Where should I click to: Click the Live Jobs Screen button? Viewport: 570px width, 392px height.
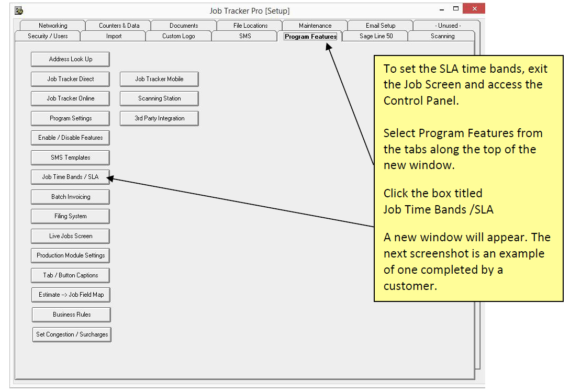pos(71,236)
